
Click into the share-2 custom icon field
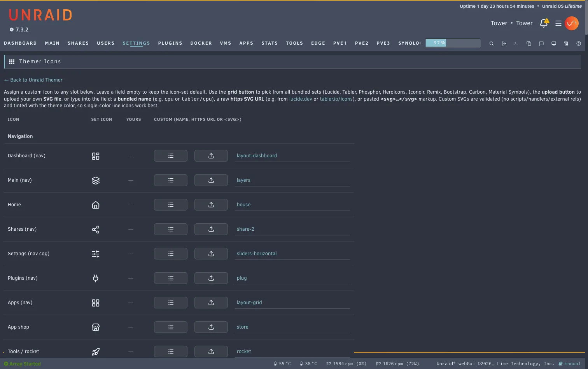point(292,229)
